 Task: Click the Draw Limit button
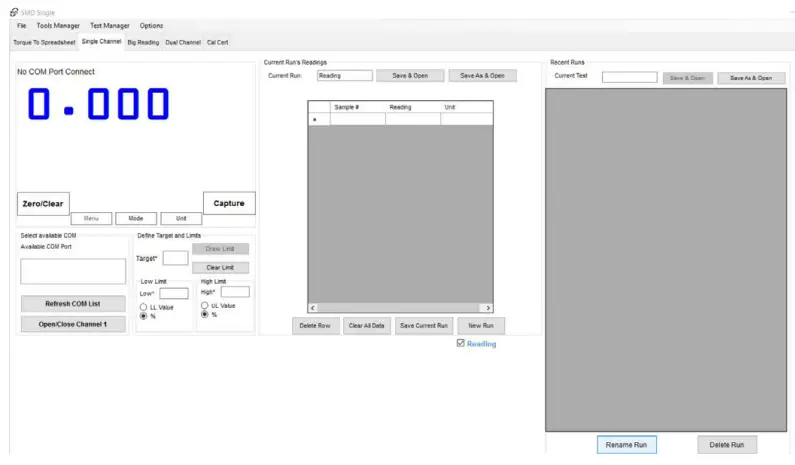coord(220,249)
